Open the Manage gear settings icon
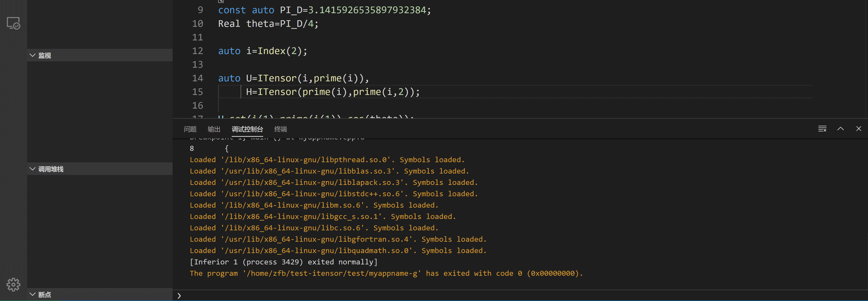This screenshot has width=868, height=301. [x=13, y=284]
